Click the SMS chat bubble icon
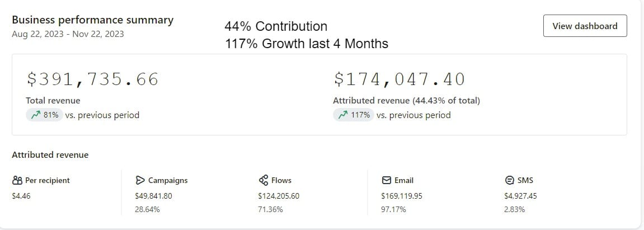The height and width of the screenshot is (230, 644). 509,180
